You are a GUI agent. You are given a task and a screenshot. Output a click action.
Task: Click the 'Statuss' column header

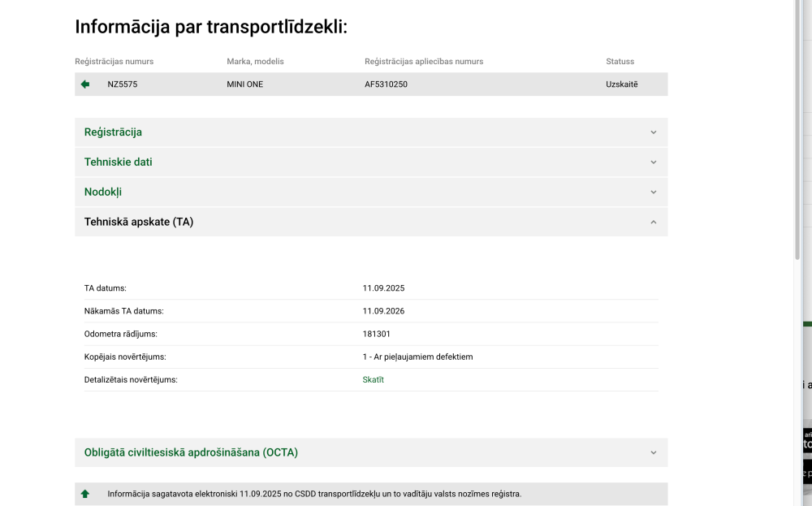(x=620, y=62)
